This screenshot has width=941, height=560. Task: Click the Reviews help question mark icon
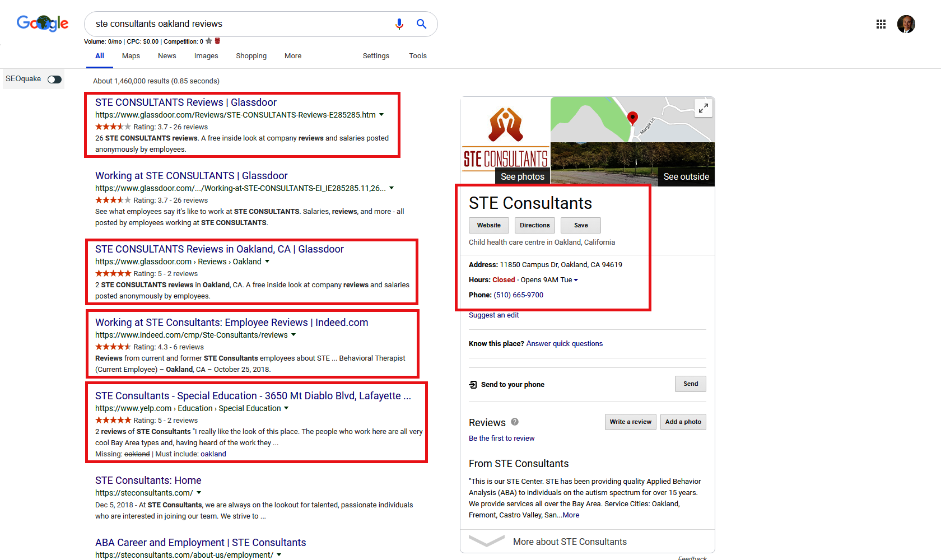(x=515, y=422)
